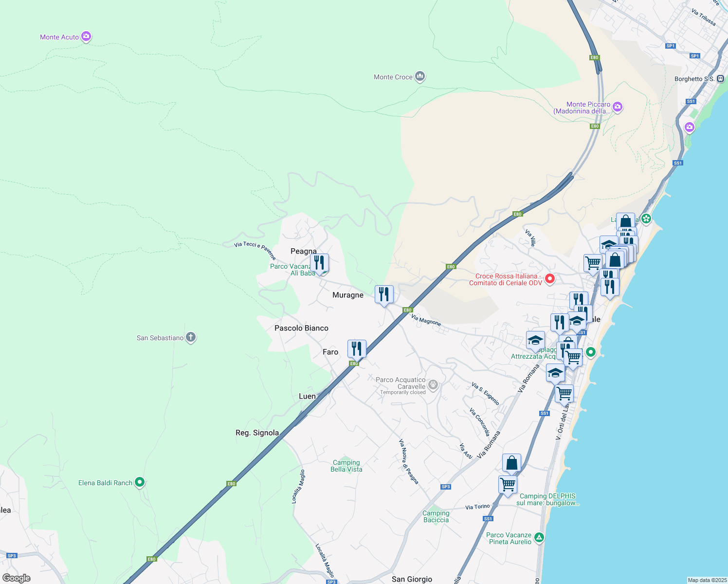Open the Camping DELPHIS sul mare label

[547, 499]
